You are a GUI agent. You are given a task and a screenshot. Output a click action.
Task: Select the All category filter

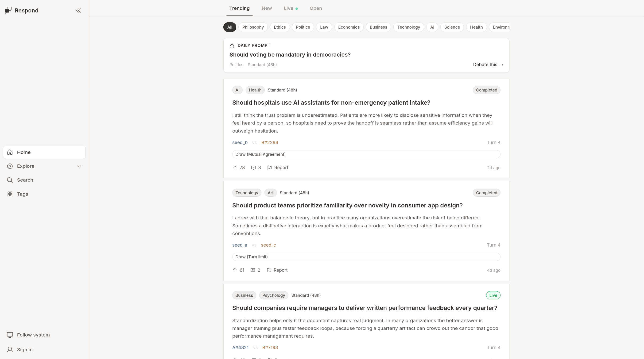pos(230,27)
